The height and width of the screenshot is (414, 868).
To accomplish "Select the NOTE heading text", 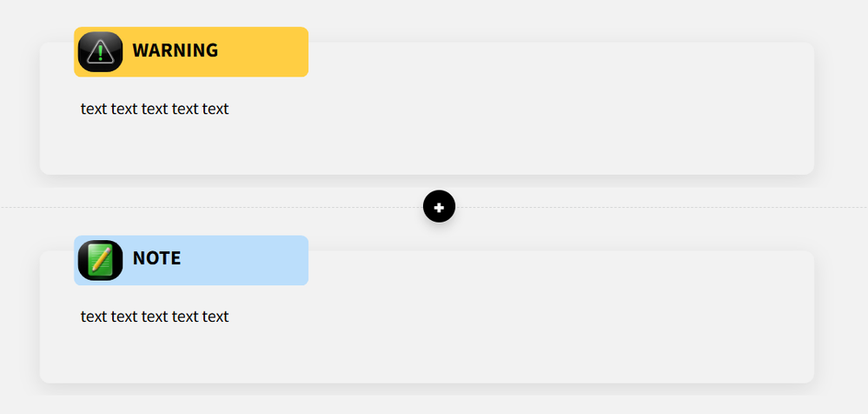I will click(156, 258).
